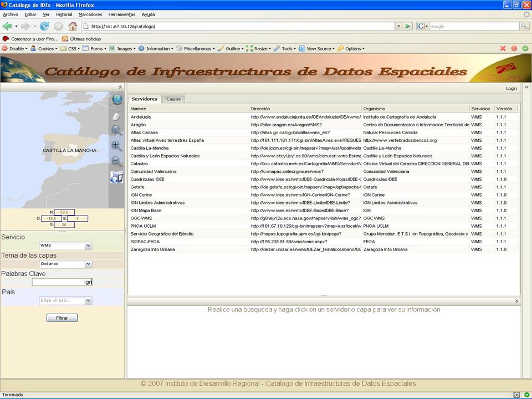Open the Archivo menu
Screen dimensions: 532x399
pyautogui.click(x=11, y=14)
